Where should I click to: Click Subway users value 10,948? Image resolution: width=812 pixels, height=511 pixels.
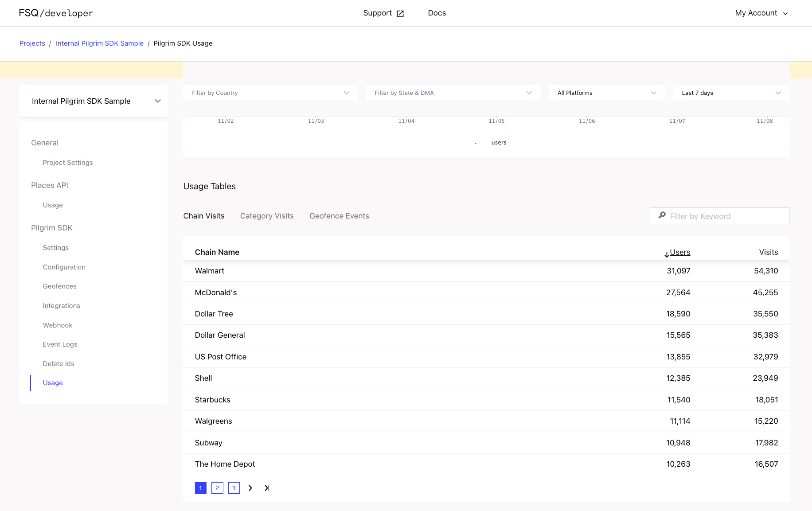point(678,443)
